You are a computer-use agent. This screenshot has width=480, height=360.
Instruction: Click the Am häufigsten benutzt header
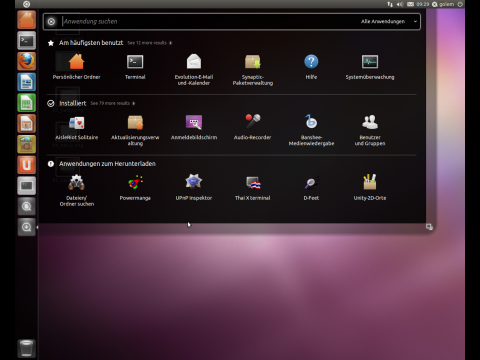91,43
